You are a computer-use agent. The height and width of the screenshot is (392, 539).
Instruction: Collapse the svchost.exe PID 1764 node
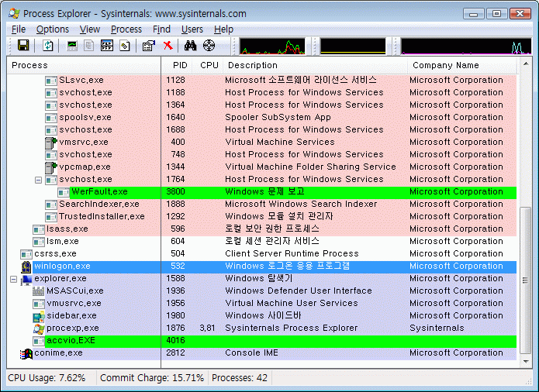(39, 180)
